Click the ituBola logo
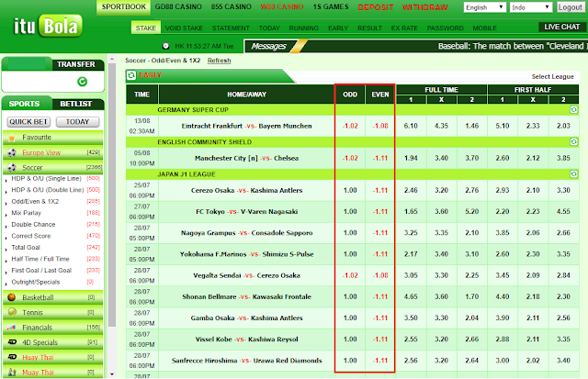 pos(48,26)
